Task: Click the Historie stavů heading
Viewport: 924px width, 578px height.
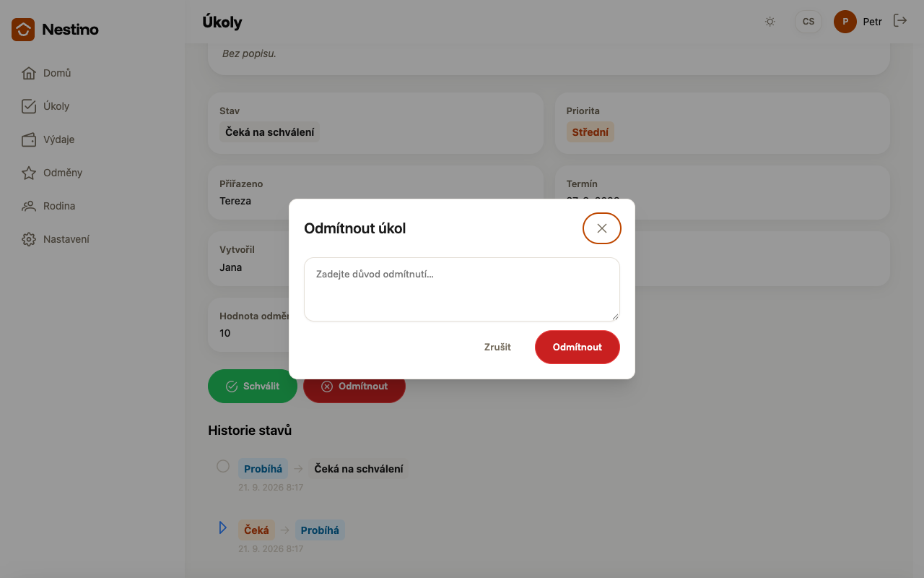Action: click(250, 431)
